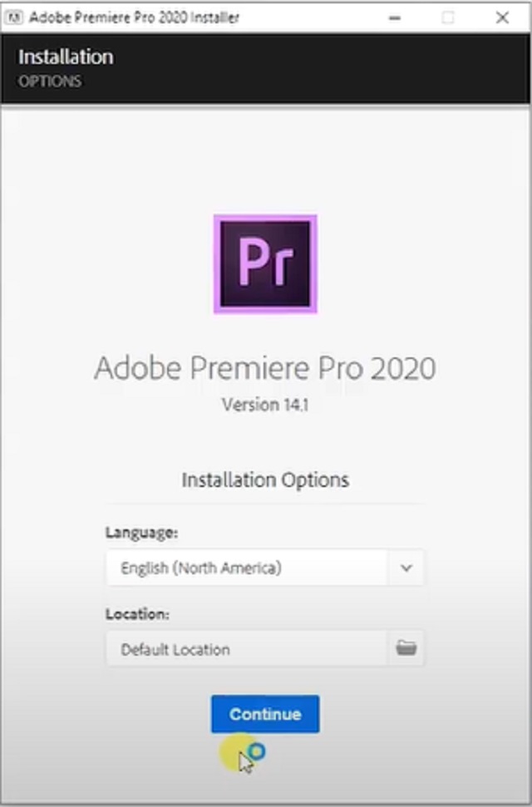Click the chevron next to the language field

coord(405,568)
